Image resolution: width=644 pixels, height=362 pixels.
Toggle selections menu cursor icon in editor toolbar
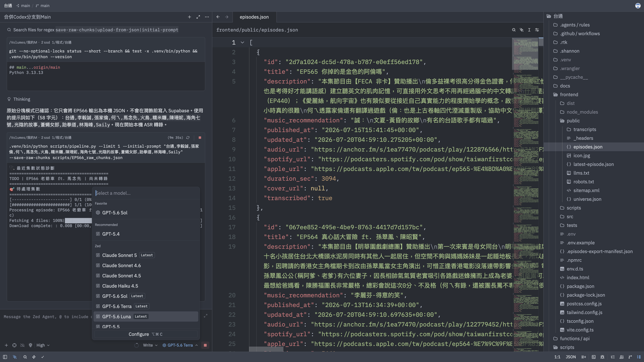click(529, 30)
